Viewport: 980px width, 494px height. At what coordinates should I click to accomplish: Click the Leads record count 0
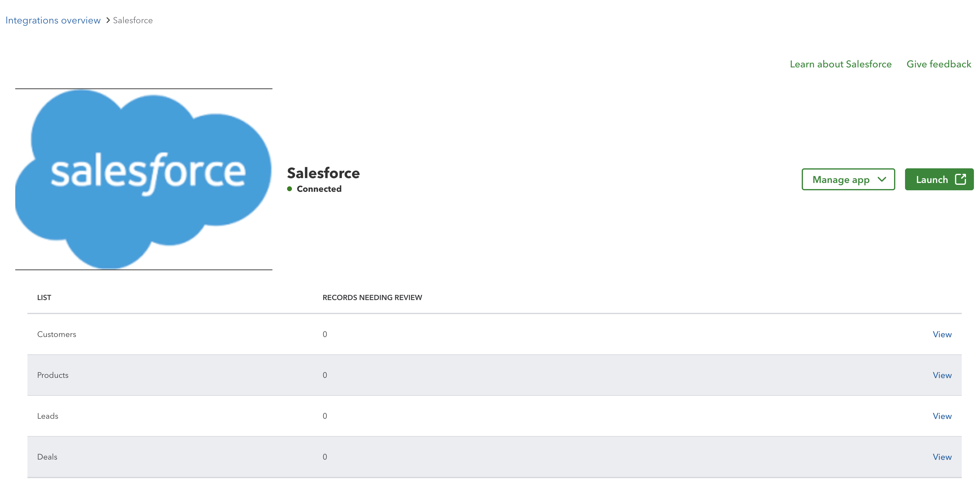coord(325,416)
